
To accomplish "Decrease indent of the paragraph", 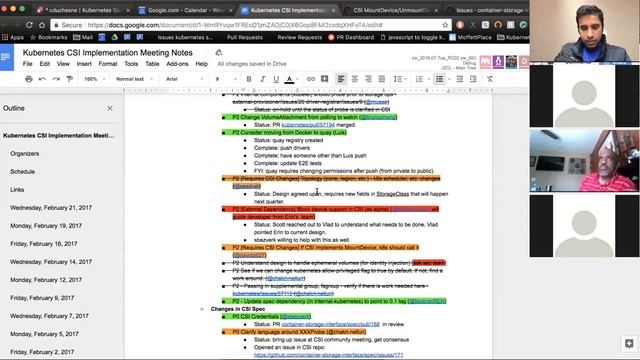I will 460,79.
